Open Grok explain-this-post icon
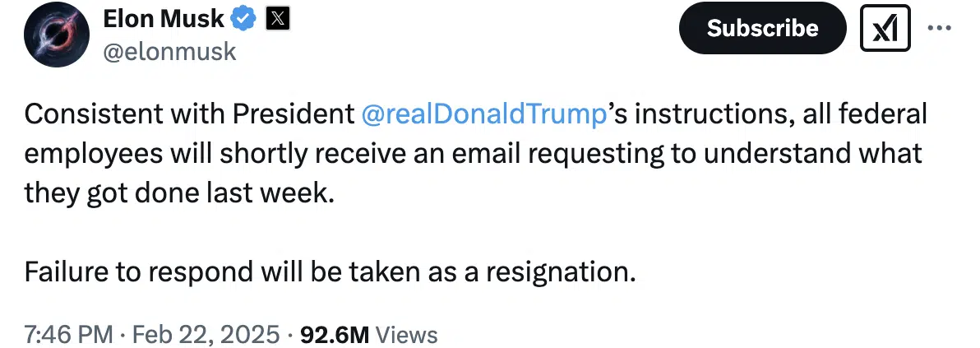The image size is (980, 348). pyautogui.click(x=885, y=28)
